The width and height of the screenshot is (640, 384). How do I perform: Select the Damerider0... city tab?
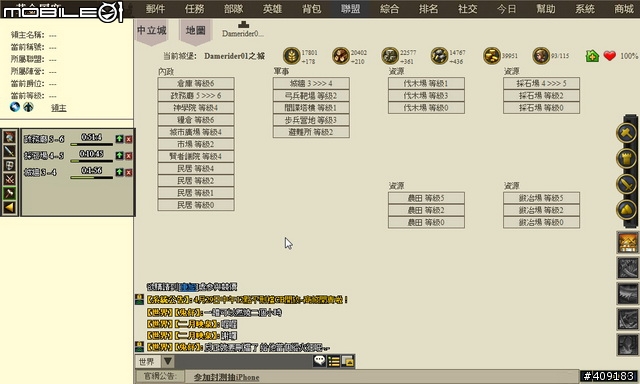click(x=243, y=30)
